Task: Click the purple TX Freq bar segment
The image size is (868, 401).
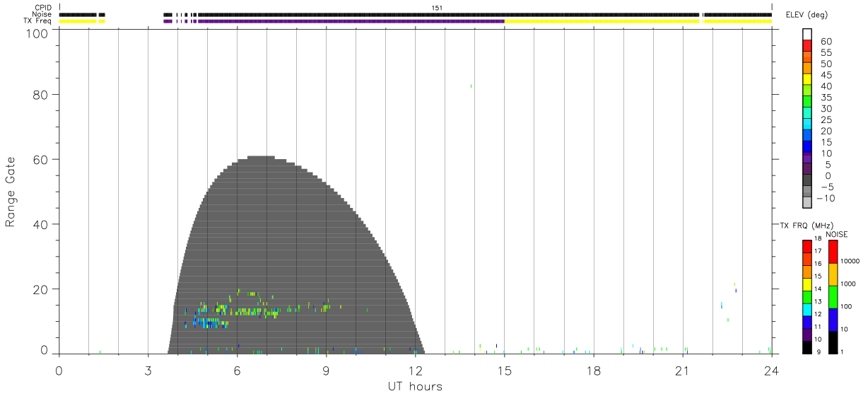Action: click(351, 21)
